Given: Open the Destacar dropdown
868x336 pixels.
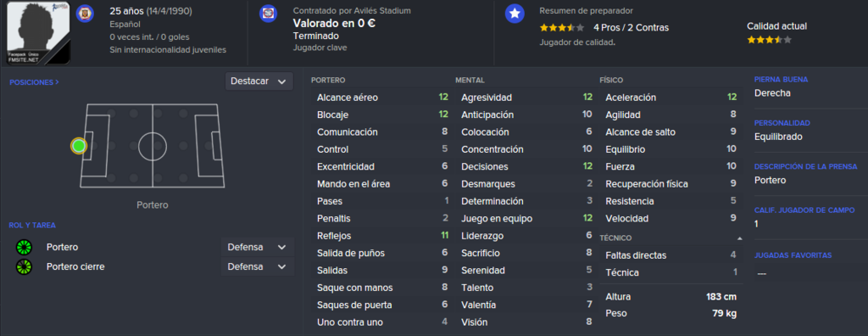Looking at the screenshot, I should point(259,81).
